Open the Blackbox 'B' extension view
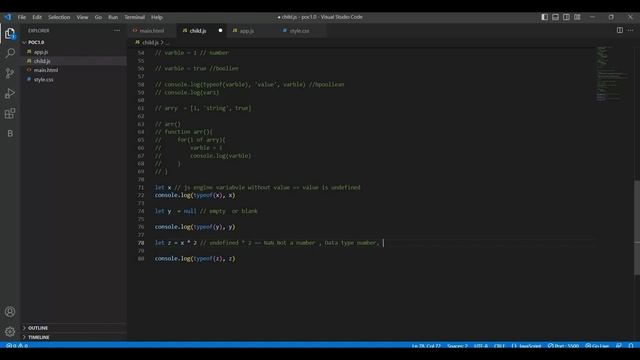This screenshot has height=360, width=640. [10, 133]
